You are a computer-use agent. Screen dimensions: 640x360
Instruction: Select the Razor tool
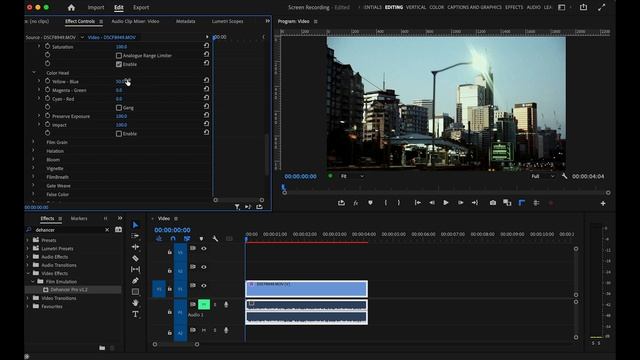[x=136, y=258]
